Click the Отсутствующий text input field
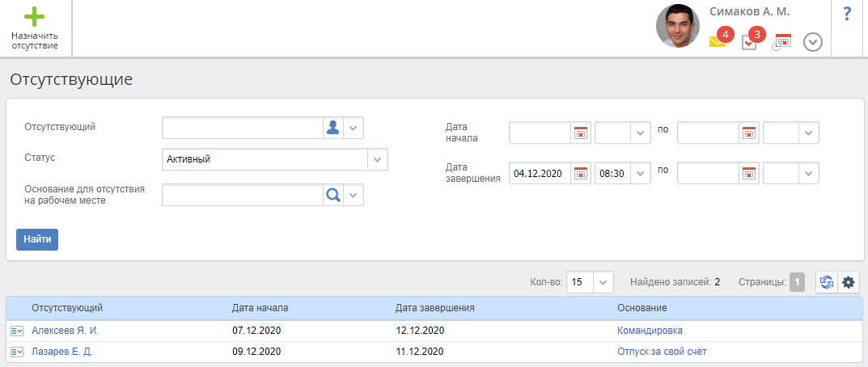The height and width of the screenshot is (367, 868). coord(241,129)
